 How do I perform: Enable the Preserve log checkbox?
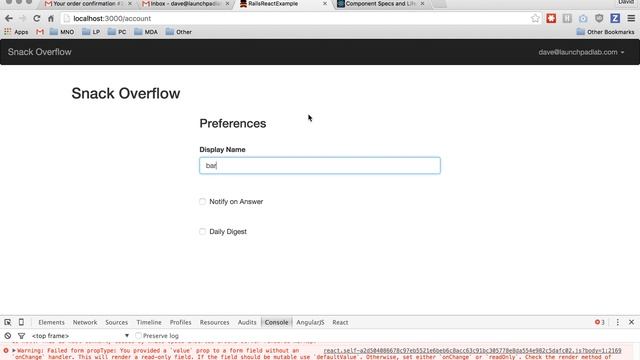pyautogui.click(x=138, y=336)
